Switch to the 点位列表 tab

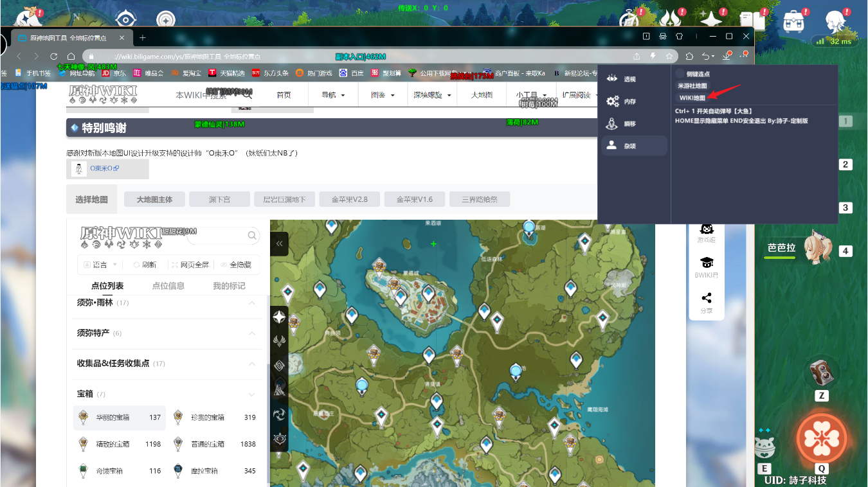coord(107,286)
